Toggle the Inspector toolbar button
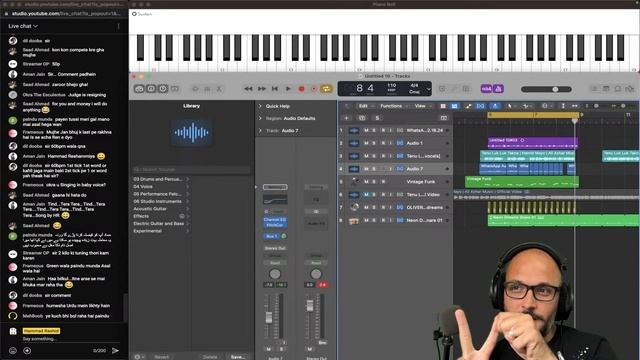Image resolution: width=640 pixels, height=360 pixels. (151, 89)
